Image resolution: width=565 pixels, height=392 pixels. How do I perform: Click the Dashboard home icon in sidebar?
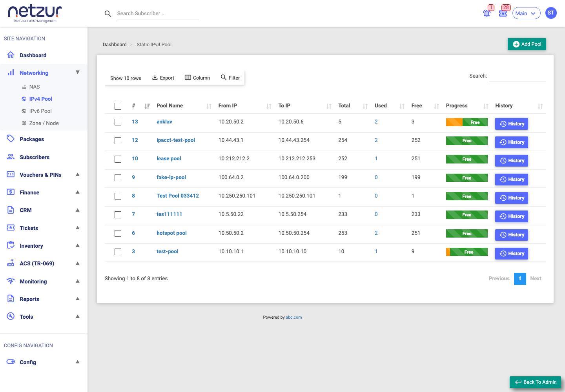coord(11,55)
